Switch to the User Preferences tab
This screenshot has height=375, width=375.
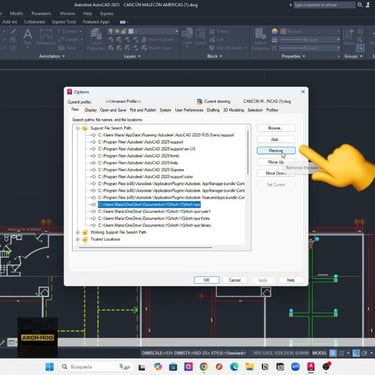coord(189,110)
